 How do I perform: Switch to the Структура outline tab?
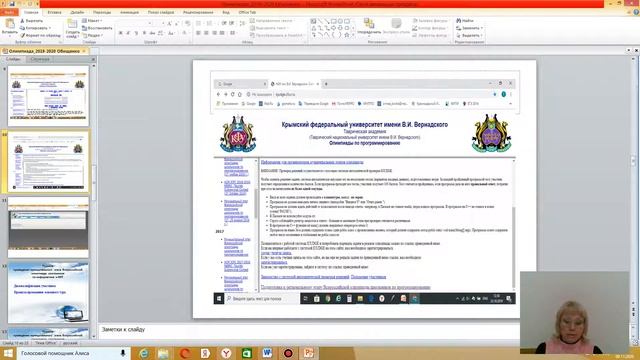pos(40,59)
